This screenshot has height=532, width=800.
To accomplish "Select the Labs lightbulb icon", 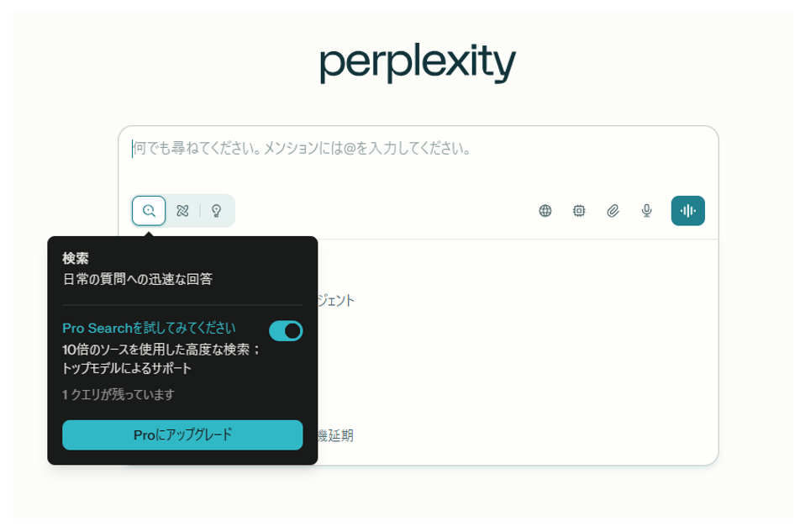I will (216, 211).
